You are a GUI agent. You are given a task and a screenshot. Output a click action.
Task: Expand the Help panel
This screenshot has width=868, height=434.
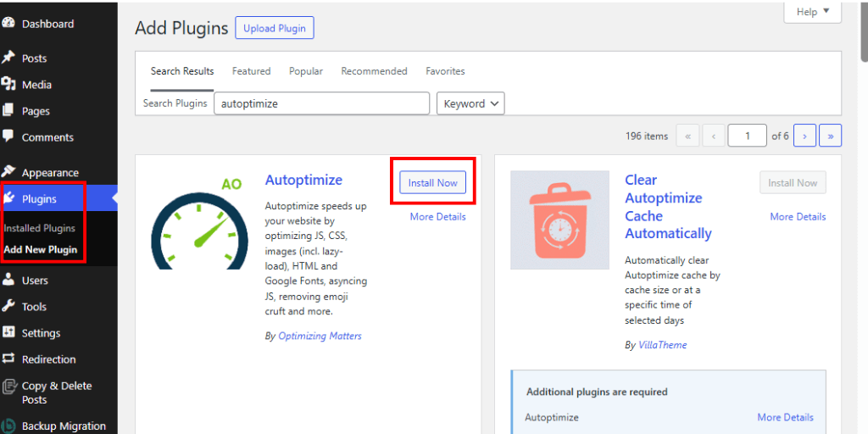(813, 12)
